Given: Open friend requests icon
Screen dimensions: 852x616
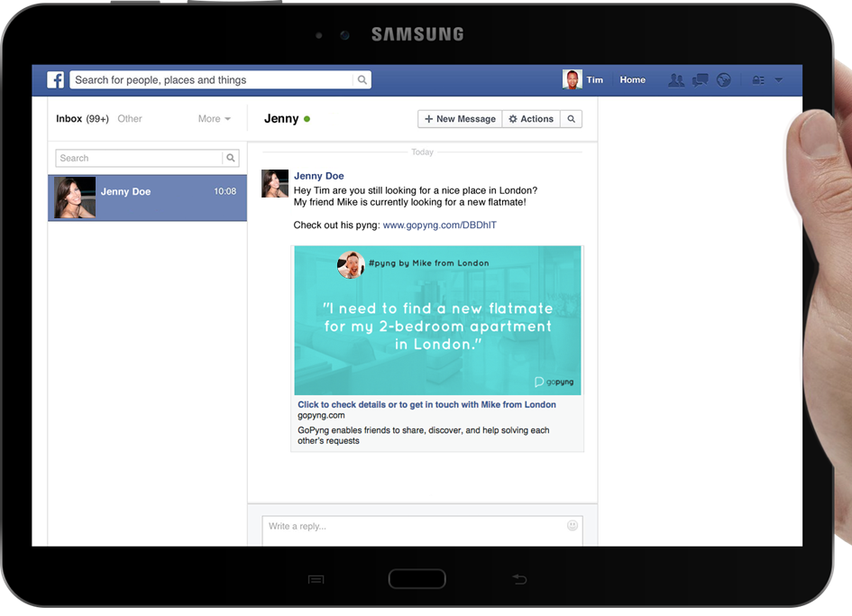Looking at the screenshot, I should tap(676, 80).
